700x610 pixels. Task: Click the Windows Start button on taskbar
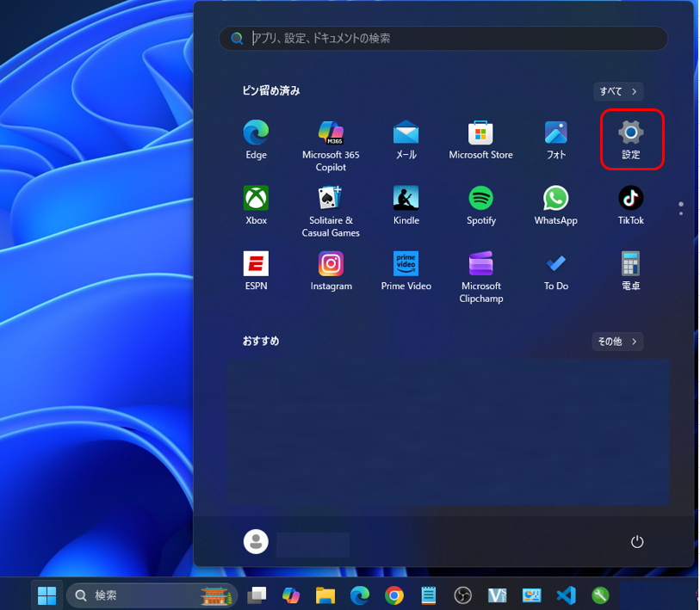pos(46,595)
